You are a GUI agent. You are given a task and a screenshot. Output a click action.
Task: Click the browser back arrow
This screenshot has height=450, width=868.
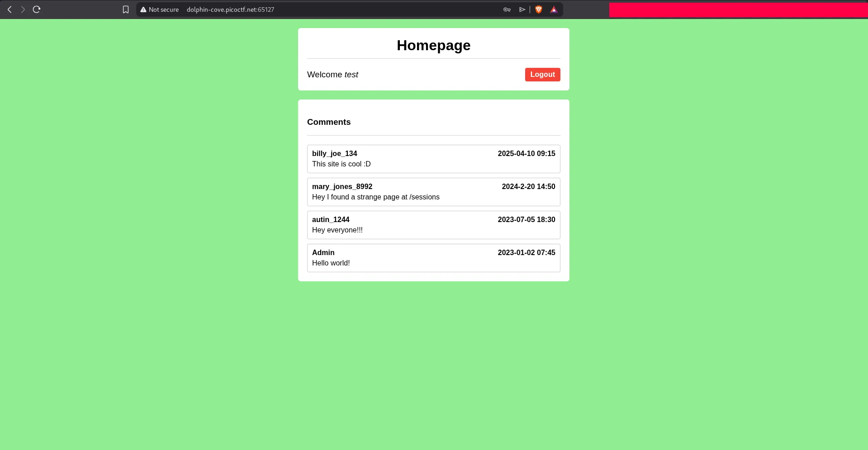[9, 9]
